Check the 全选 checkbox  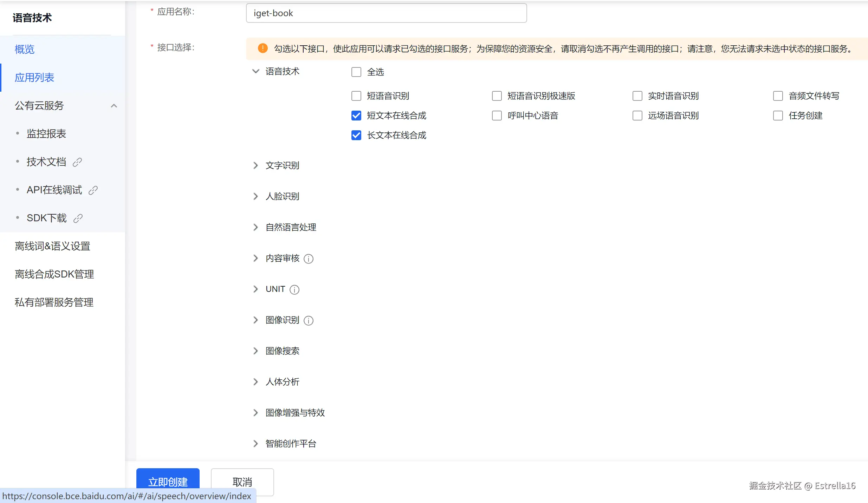pyautogui.click(x=356, y=72)
